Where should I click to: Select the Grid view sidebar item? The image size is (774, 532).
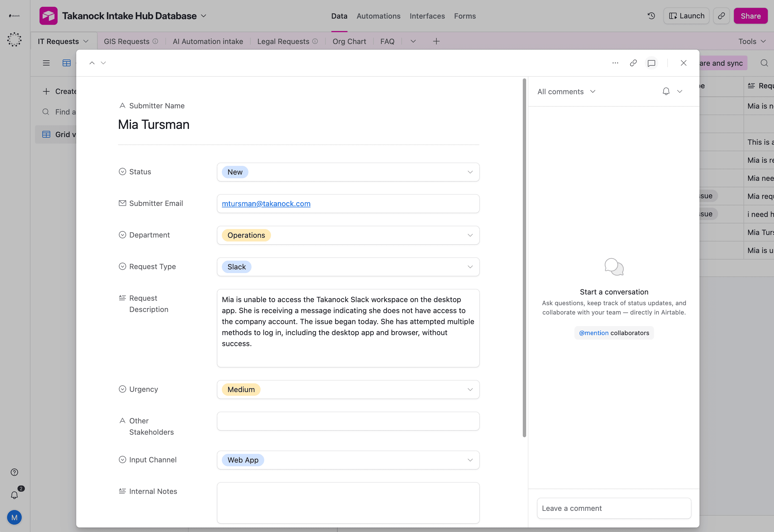[x=56, y=134]
